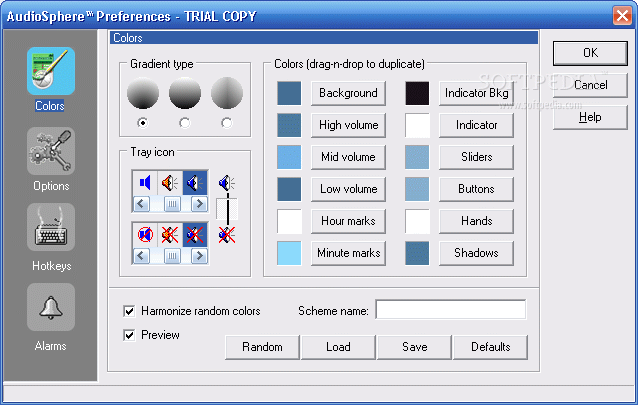Click the Cancel button
The height and width of the screenshot is (405, 638).
tap(590, 85)
